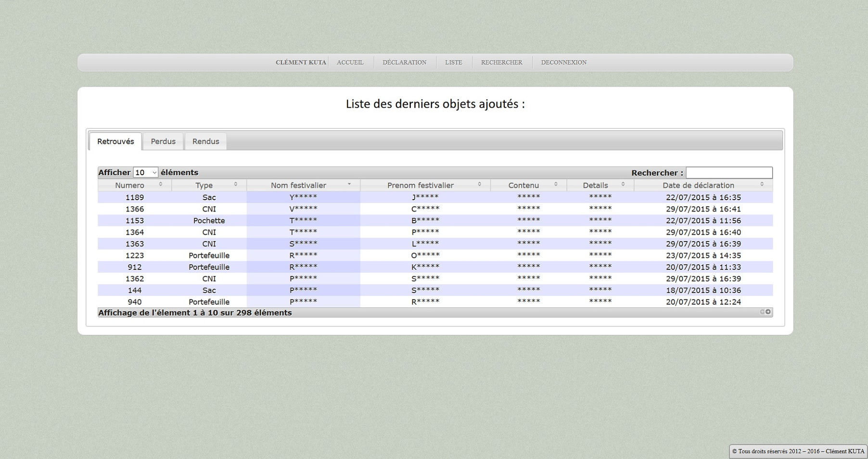This screenshot has width=868, height=459.
Task: Sort by Contenu column arrows
Action: click(556, 184)
